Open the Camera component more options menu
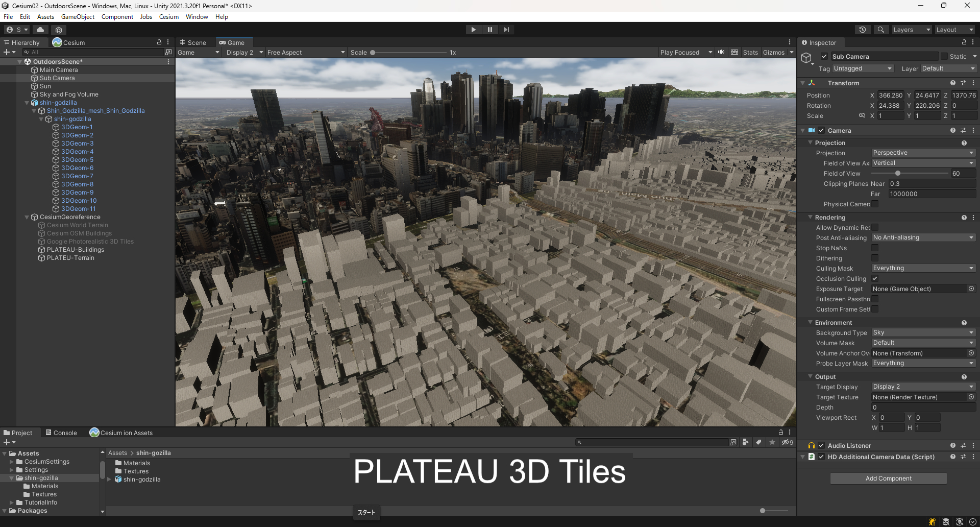The width and height of the screenshot is (980, 527). [973, 130]
